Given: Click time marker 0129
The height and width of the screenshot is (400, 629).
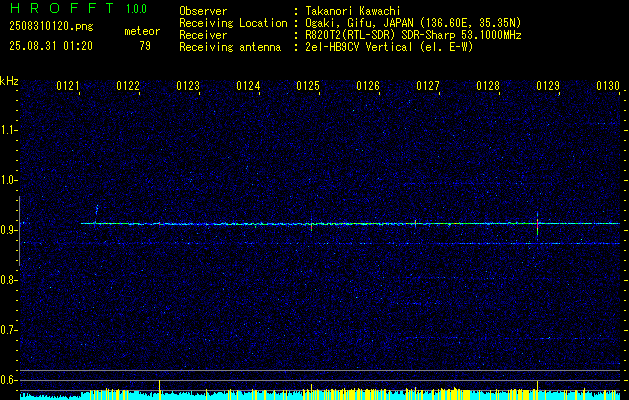Looking at the screenshot, I should pos(548,85).
